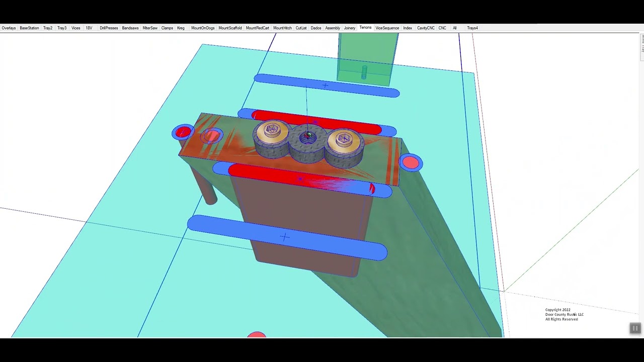Click the active Tenons scene tab

[366, 28]
